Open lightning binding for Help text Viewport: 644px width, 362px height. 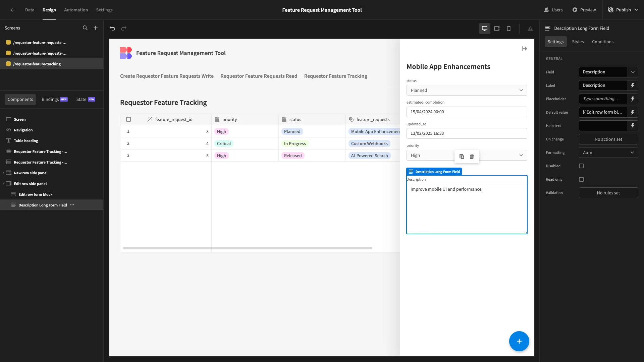(x=633, y=126)
